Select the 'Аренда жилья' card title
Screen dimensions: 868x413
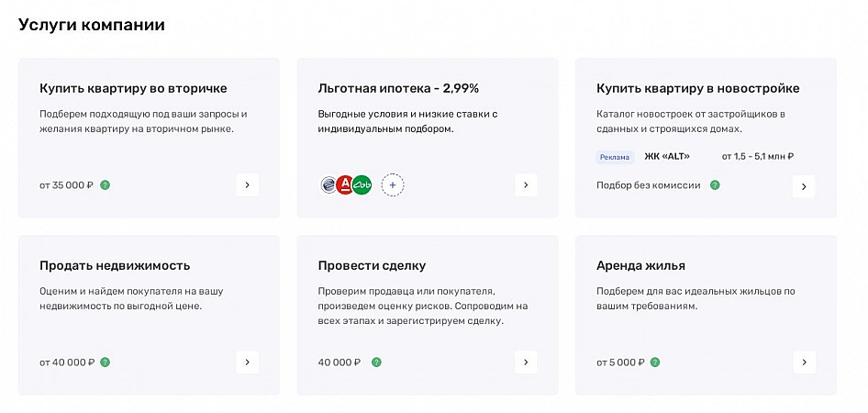(640, 265)
